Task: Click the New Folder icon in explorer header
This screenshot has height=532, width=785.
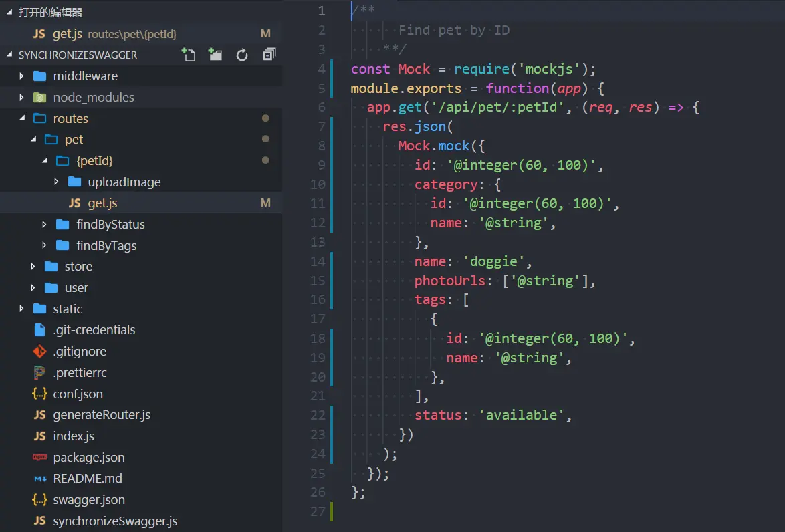Action: click(215, 55)
